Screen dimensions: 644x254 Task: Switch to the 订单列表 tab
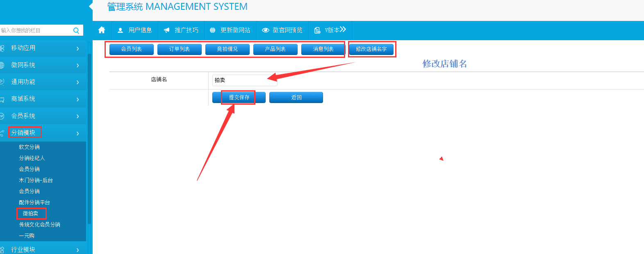[x=180, y=49]
